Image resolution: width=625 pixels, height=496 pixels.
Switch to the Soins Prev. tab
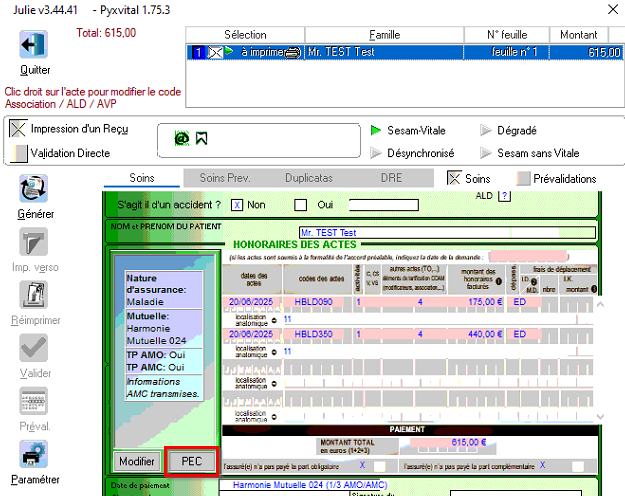click(225, 178)
